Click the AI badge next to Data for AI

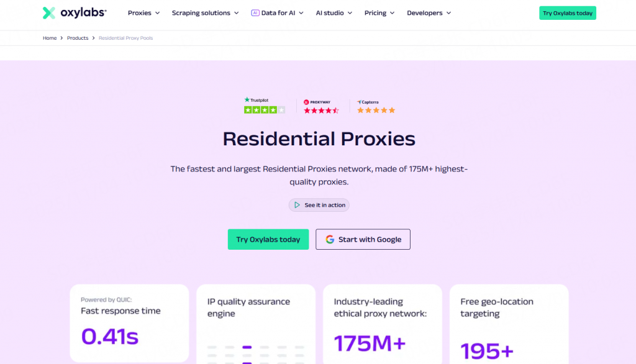pos(255,12)
